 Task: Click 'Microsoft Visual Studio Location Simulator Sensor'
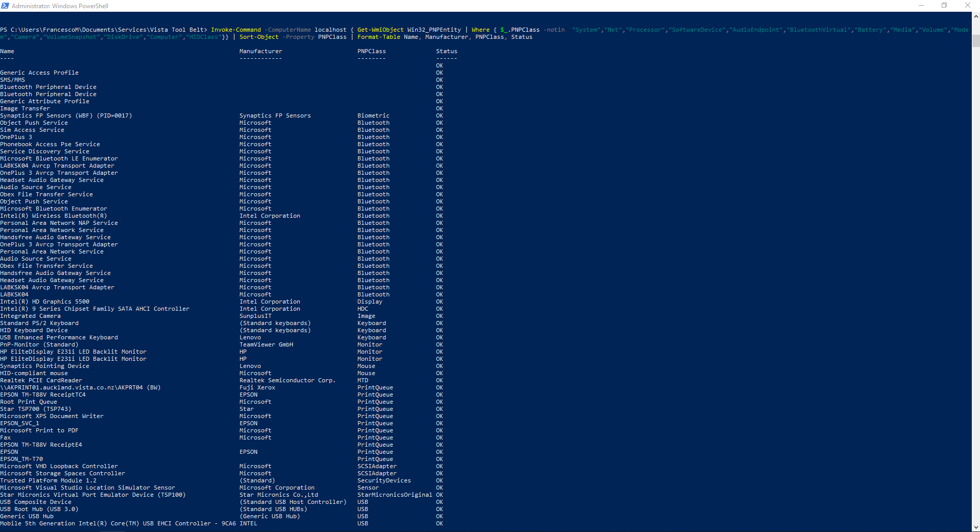pos(87,488)
